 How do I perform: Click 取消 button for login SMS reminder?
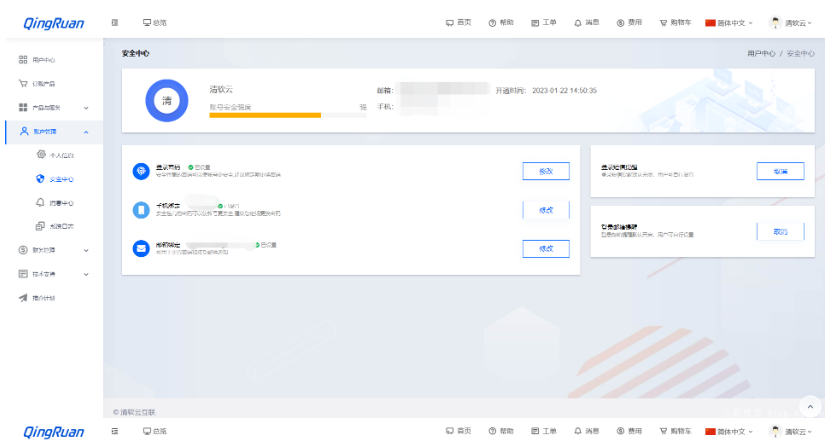point(780,171)
